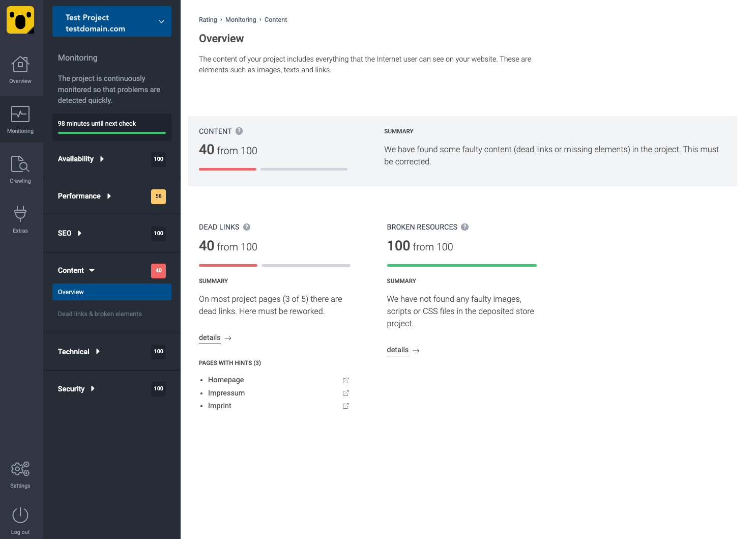756x539 pixels.
Task: Open details link under Dead Links summary
Action: click(210, 337)
